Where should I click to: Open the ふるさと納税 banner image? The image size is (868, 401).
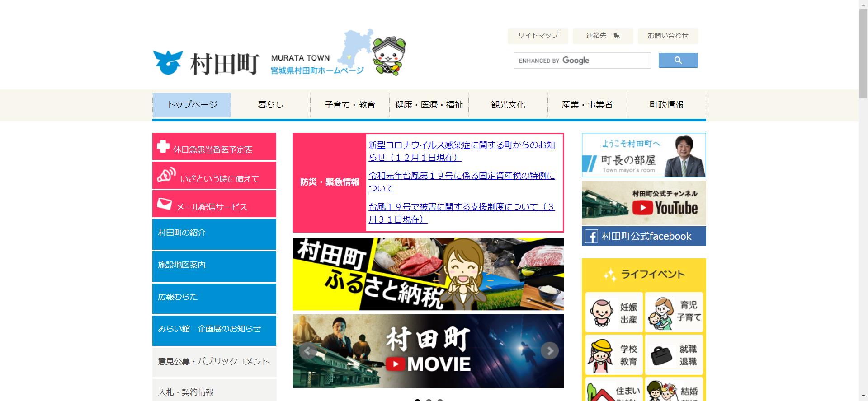[x=428, y=274]
